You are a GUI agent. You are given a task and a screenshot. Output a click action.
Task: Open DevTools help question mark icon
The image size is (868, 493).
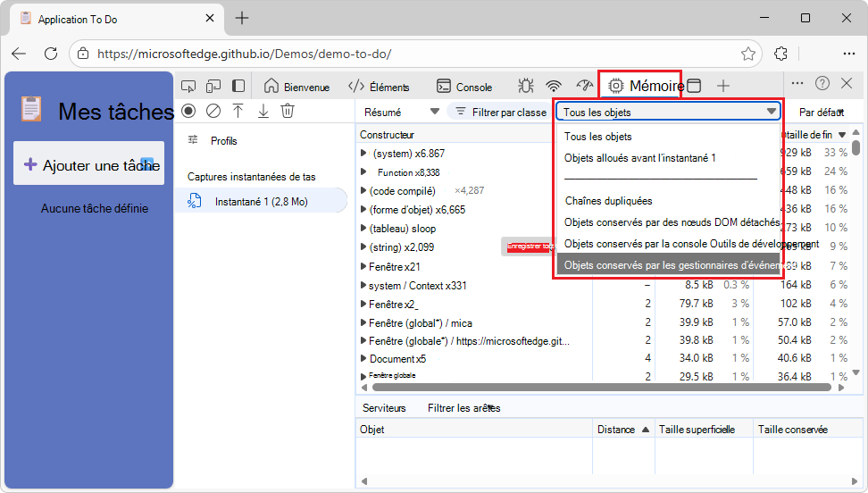tap(822, 83)
